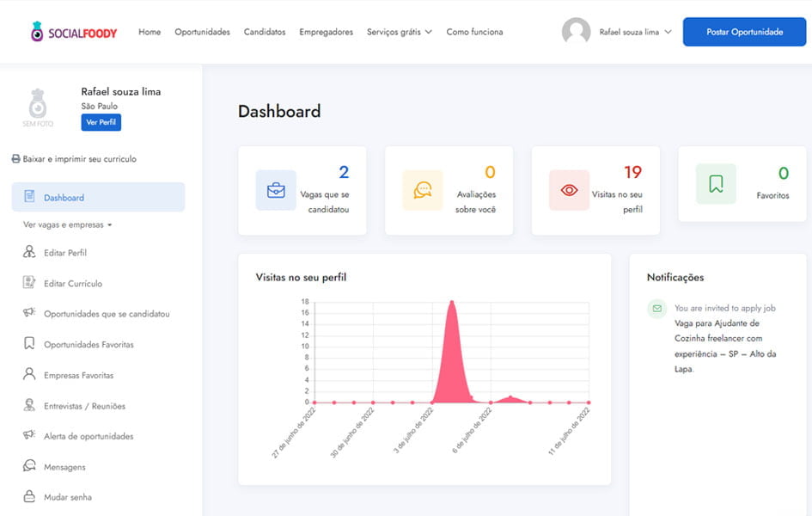812x516 pixels.
Task: Expand the Serviços grátis dropdown menu
Action: [399, 32]
